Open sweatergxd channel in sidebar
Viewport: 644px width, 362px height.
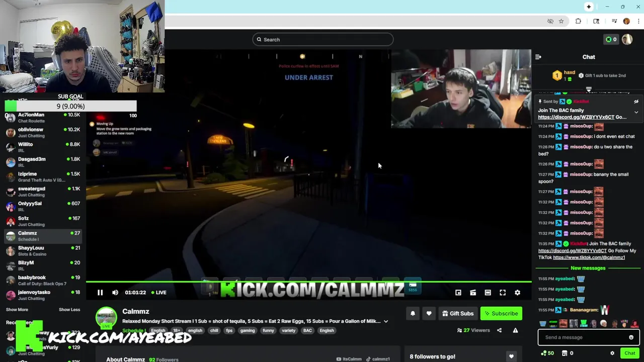coord(42,192)
